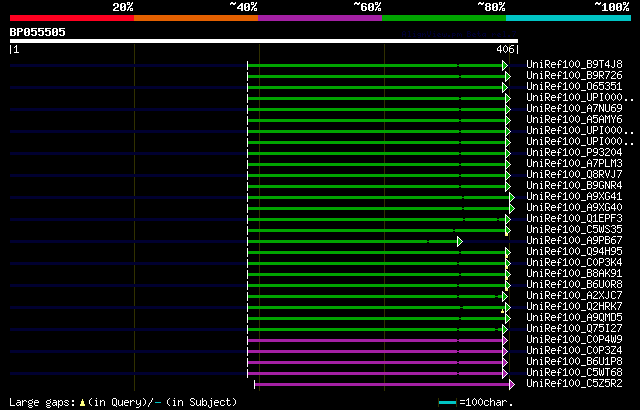
Task: Click the green arrowhead ending the A9XG41 alignment
Action: pyautogui.click(x=511, y=197)
